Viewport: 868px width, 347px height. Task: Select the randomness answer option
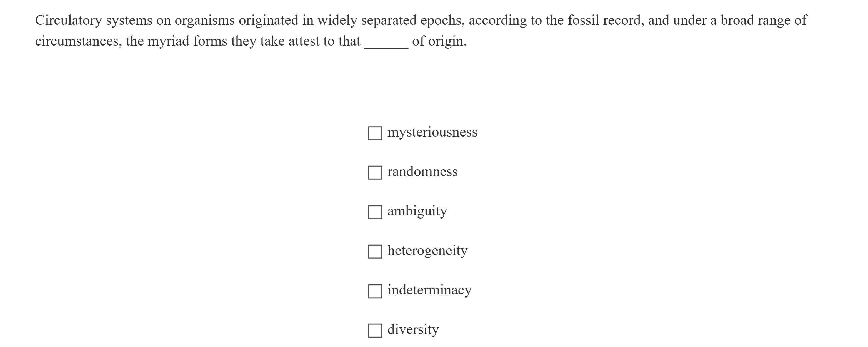tap(375, 172)
